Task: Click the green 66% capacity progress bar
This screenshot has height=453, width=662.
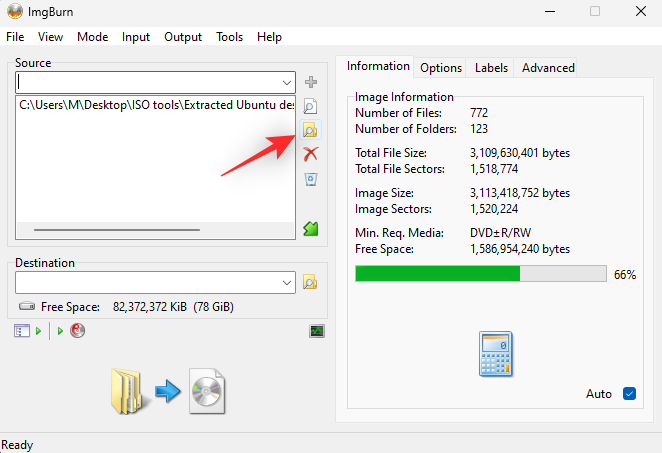Action: [481, 274]
